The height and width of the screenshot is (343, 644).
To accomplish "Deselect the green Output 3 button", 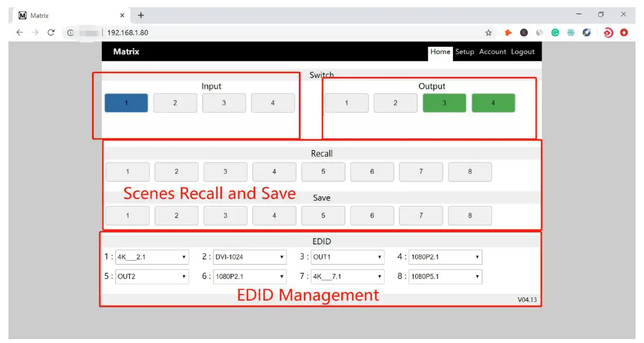I will [x=444, y=103].
